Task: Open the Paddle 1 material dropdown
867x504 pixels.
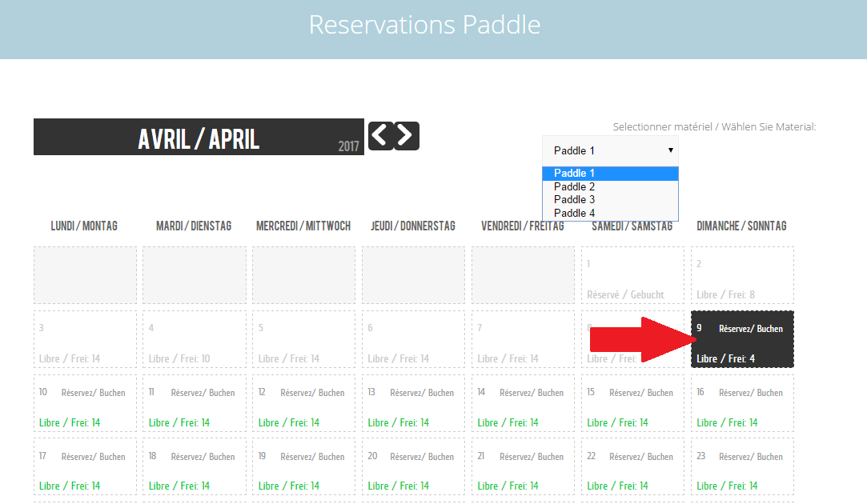Action: tap(610, 151)
